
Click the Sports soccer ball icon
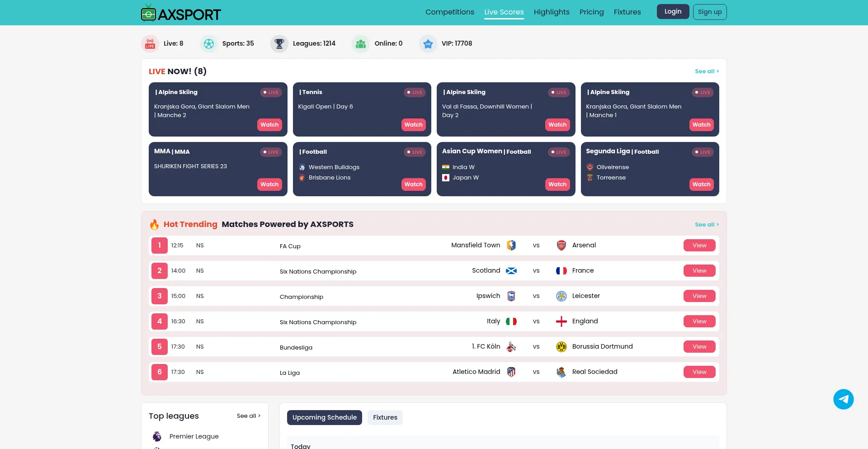click(209, 44)
